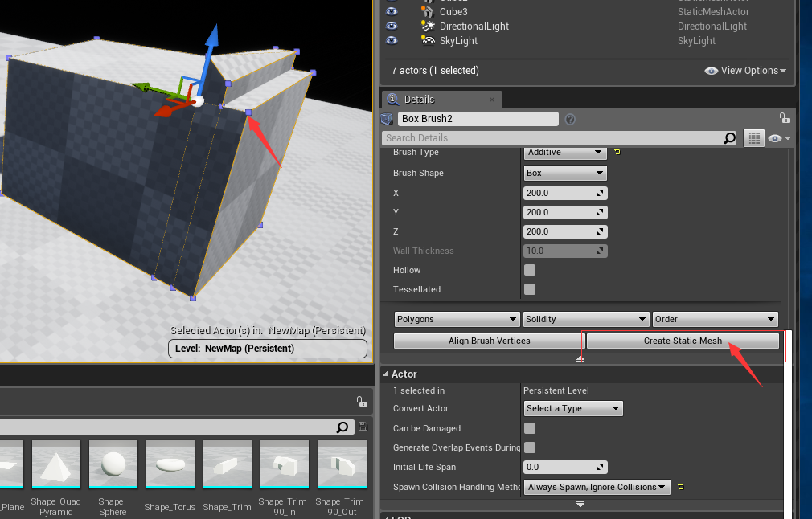Switch to the Details tab
Image resolution: width=812 pixels, height=519 pixels.
(x=418, y=100)
